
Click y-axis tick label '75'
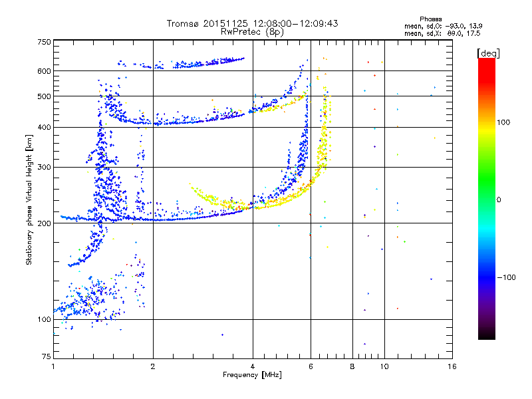point(47,356)
